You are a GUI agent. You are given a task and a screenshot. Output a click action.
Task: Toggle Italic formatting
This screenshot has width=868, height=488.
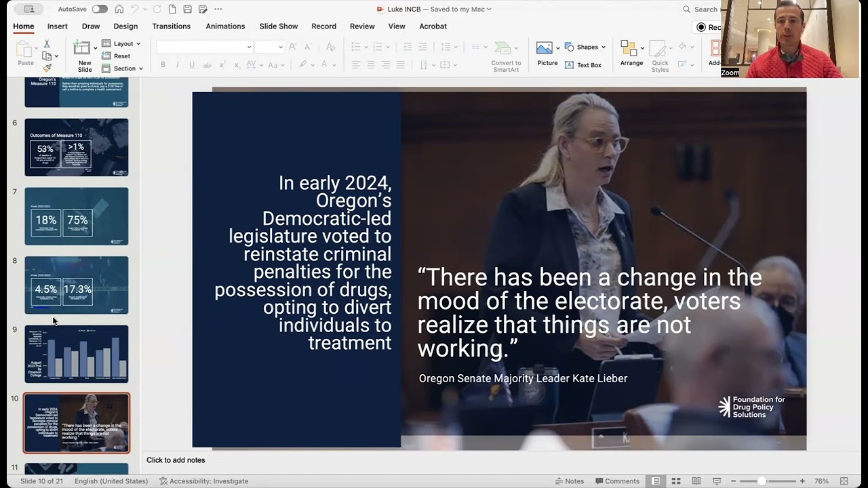tap(177, 65)
